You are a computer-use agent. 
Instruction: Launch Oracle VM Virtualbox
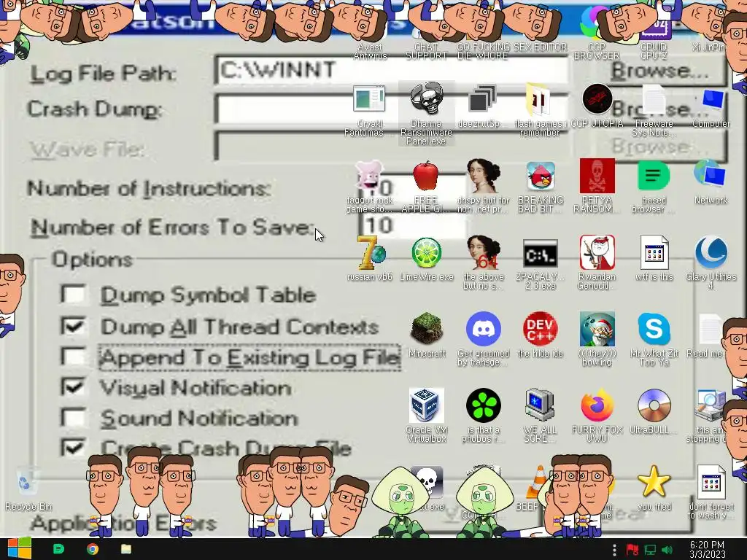426,405
